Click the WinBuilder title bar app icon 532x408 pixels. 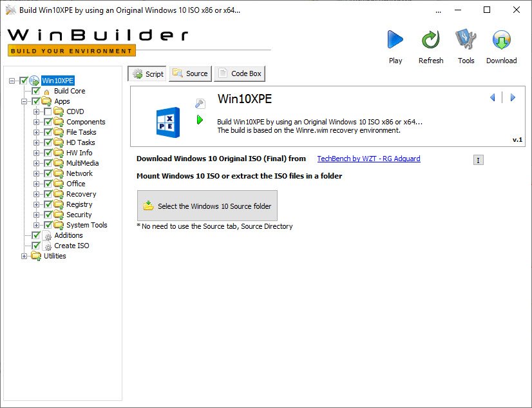coord(10,10)
